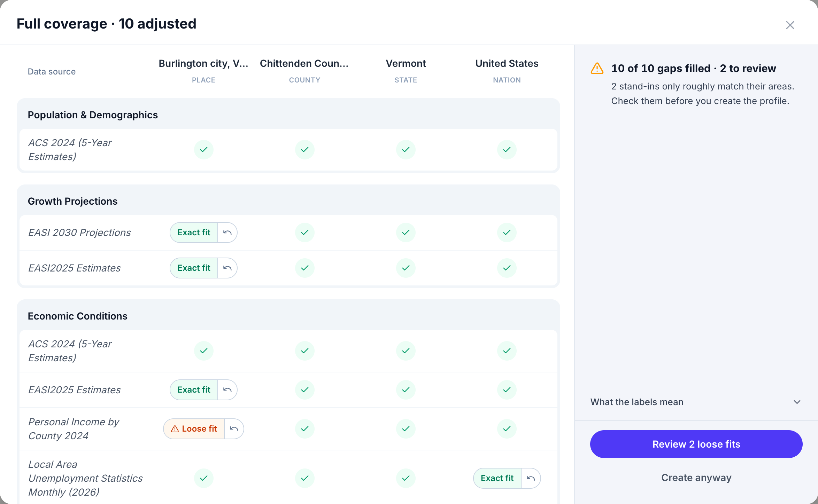Click Burlington checkmark in Local Area Unemployment row
Image resolution: width=818 pixels, height=504 pixels.
(x=204, y=478)
